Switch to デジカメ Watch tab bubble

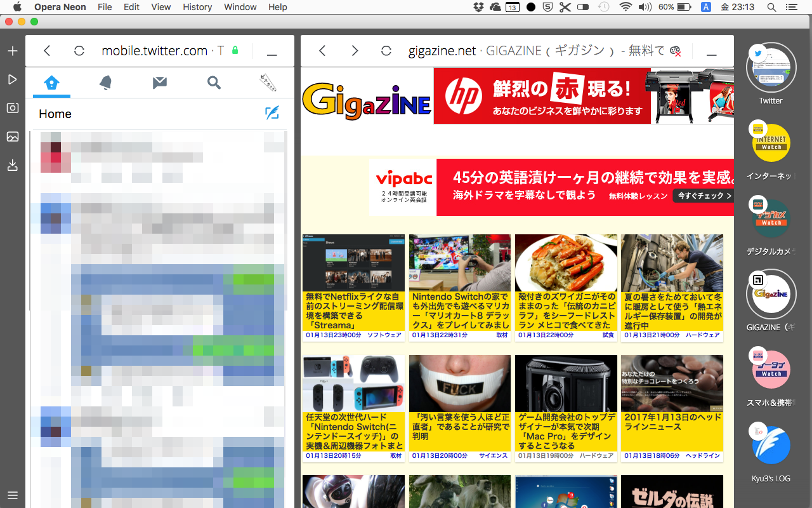(x=771, y=218)
